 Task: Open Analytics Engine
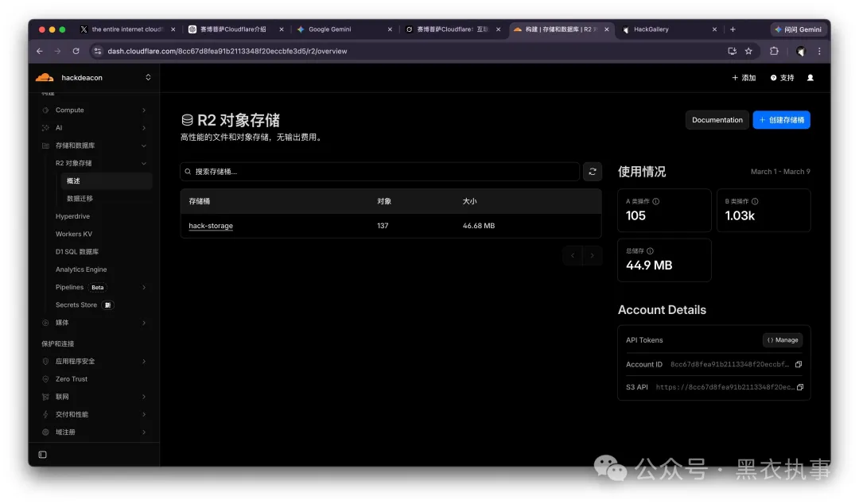pyautogui.click(x=81, y=269)
